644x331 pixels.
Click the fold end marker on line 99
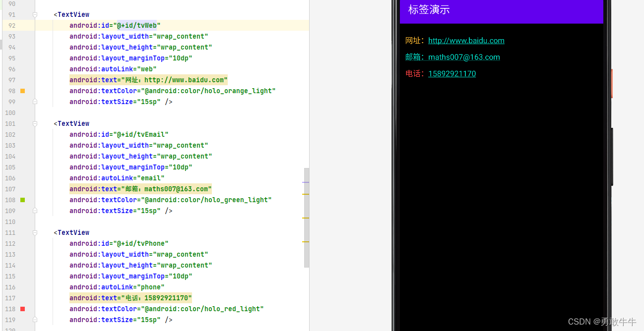(x=35, y=102)
